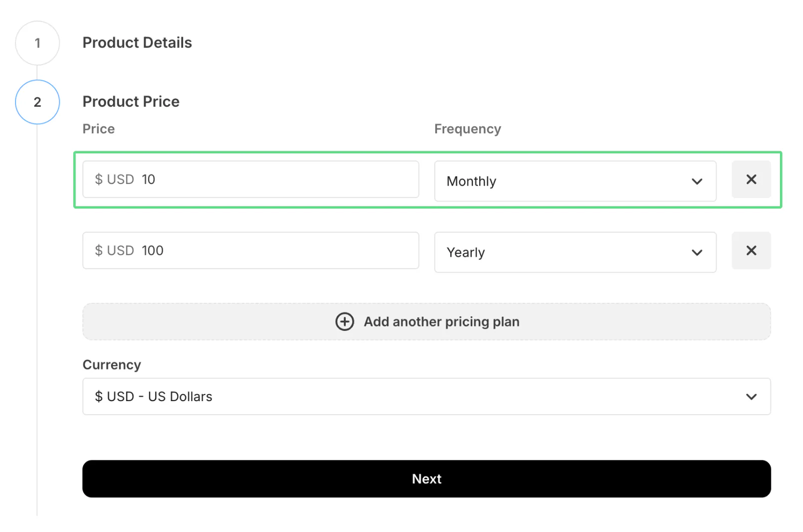Click the chevron in the Monthly dropdown
The image size is (803, 532).
[697, 182]
